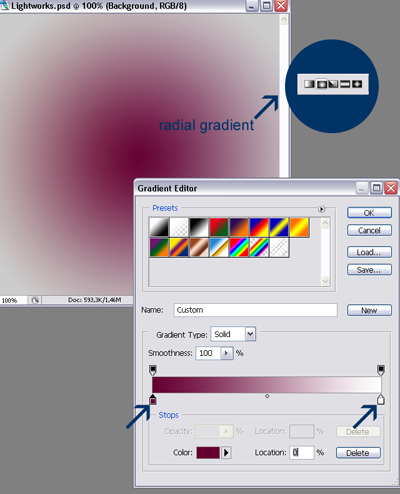Screen dimensions: 400x494
Task: Maximize the Lightworks.psd document window
Action: [267, 6]
